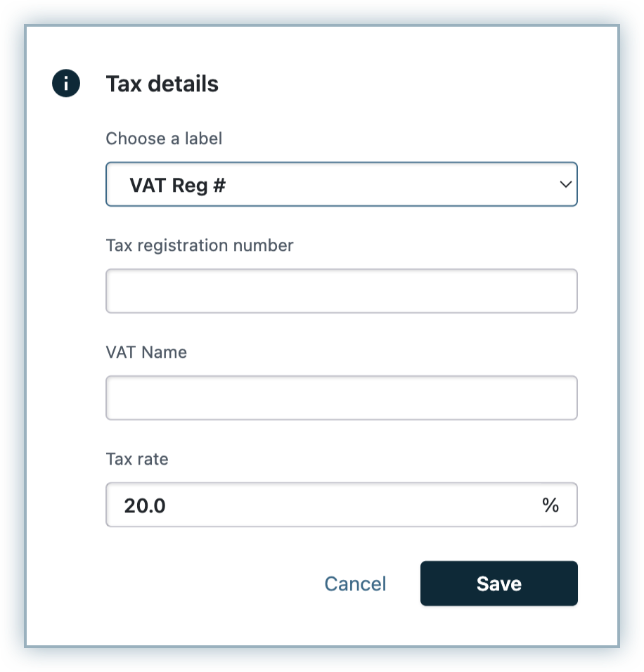Screen dimensions: 644x672
Task: Save the tax details
Action: point(498,583)
